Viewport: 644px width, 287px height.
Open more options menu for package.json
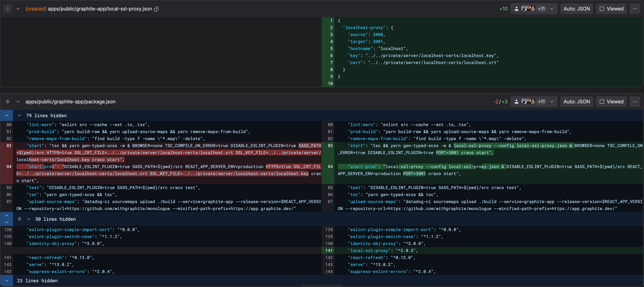(x=635, y=101)
